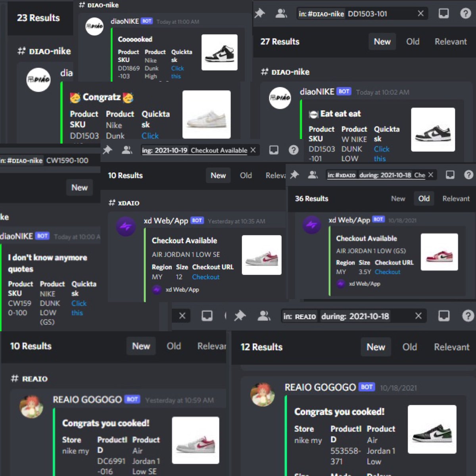Switch to the Old tab in the bottom-left panel
Screen dimensions: 476x476
174,346
